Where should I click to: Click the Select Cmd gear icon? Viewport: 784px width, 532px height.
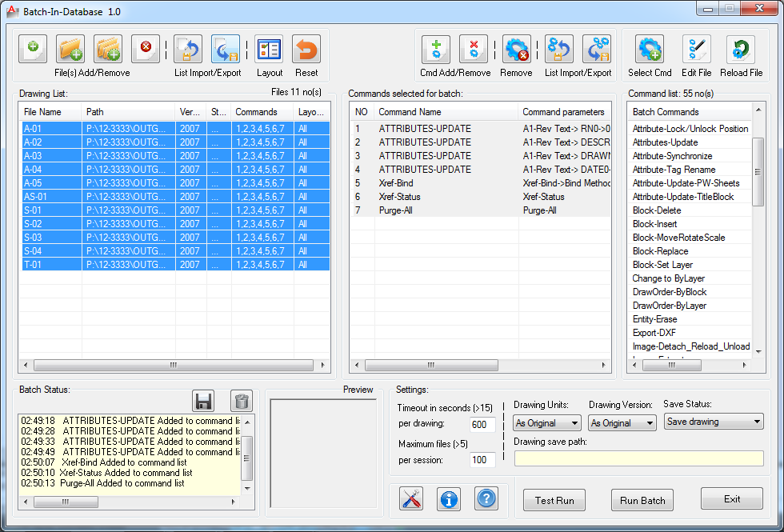point(650,50)
